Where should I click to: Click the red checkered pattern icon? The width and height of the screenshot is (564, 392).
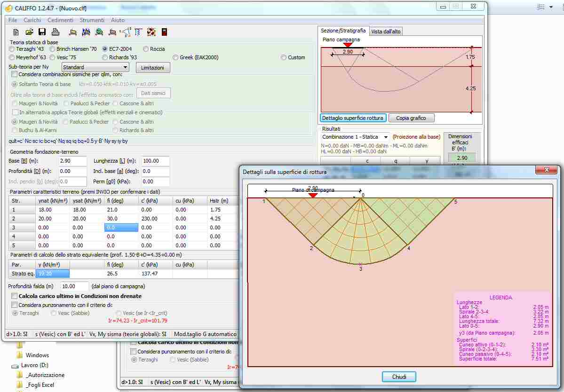click(151, 32)
